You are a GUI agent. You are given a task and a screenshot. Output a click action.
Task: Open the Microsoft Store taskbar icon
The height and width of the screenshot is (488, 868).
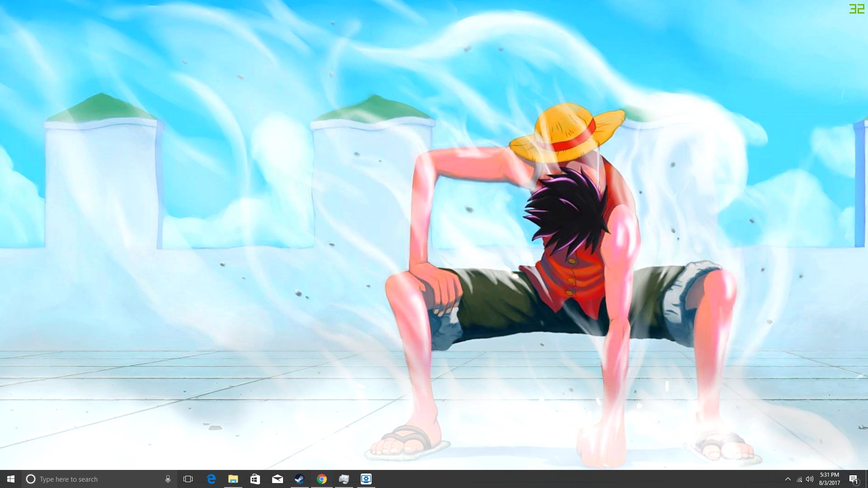(x=255, y=479)
